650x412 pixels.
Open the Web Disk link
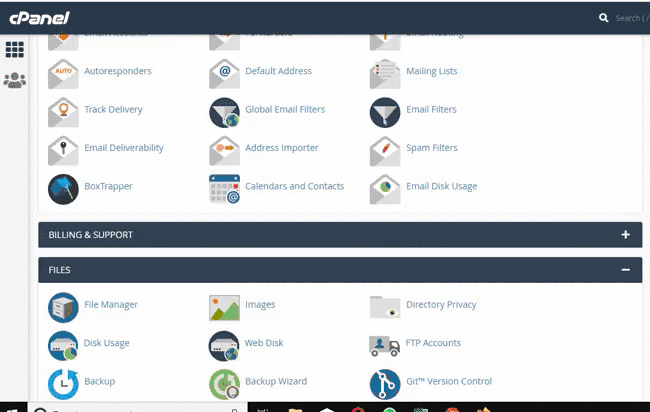264,343
